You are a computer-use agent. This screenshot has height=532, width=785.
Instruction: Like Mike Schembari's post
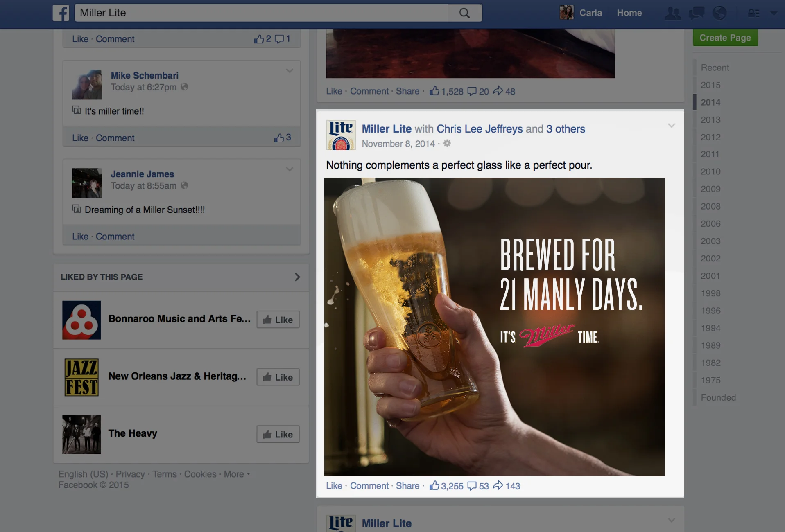point(80,138)
